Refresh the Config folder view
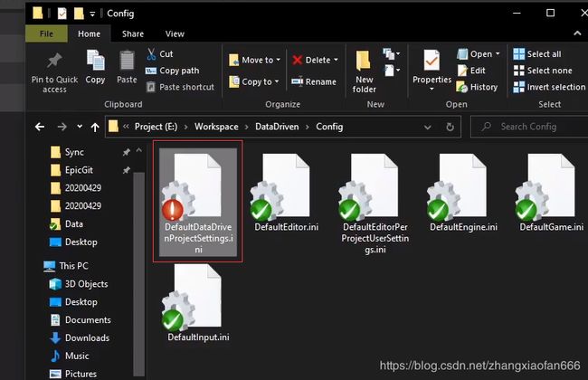 coord(450,127)
